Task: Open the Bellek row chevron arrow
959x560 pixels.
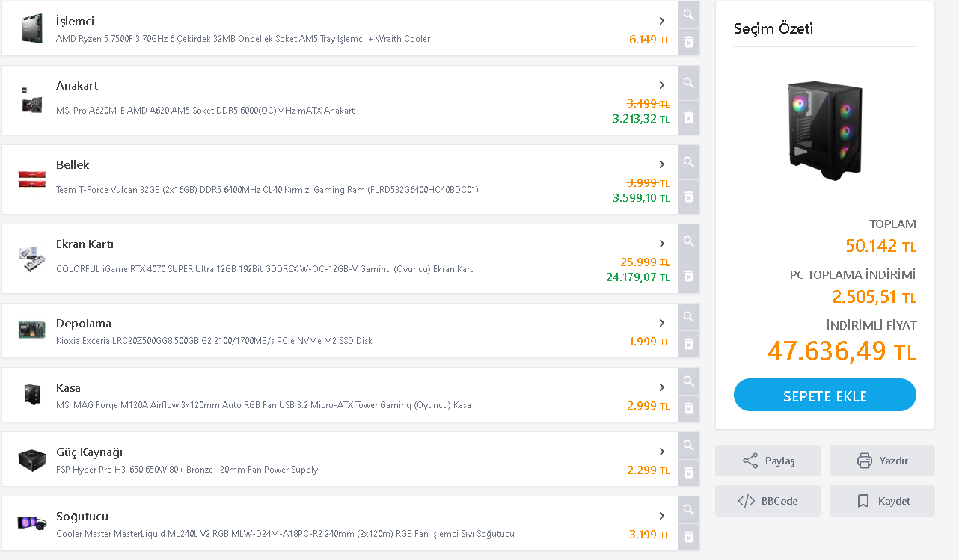Action: [662, 164]
